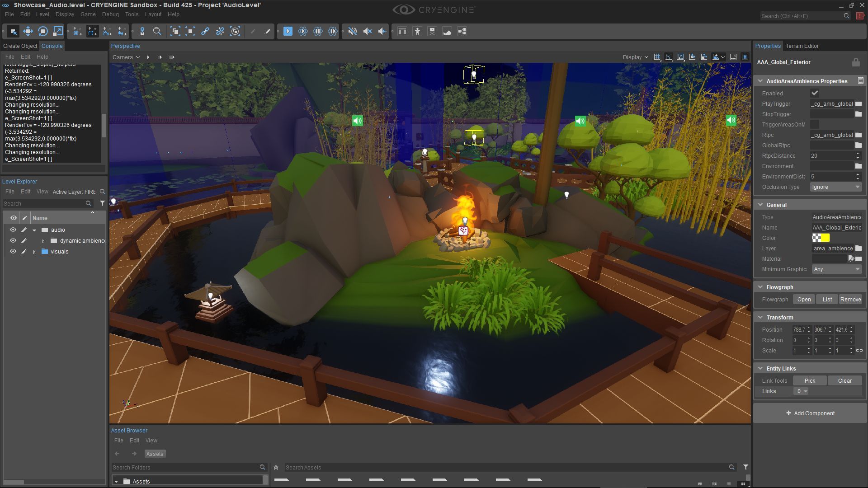This screenshot has width=868, height=488.
Task: Activate the Scale tool
Action: (x=58, y=31)
